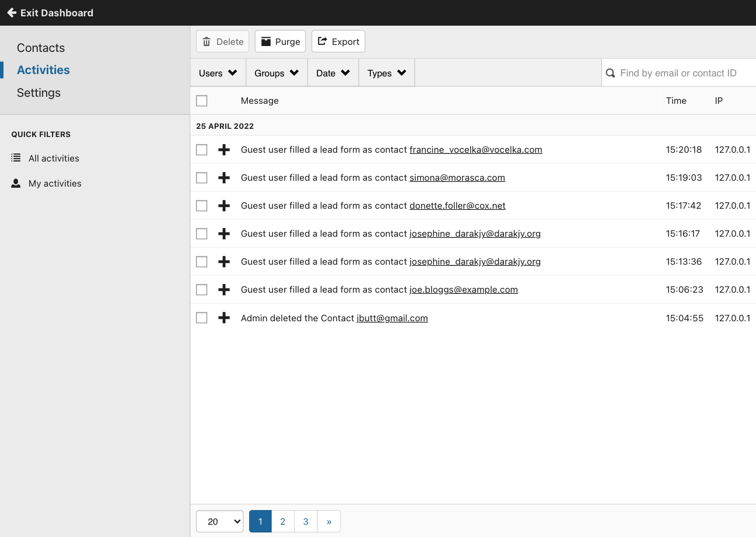Click the Exit Dashboard back arrow icon
Viewport: 756px width, 537px height.
pyautogui.click(x=11, y=13)
